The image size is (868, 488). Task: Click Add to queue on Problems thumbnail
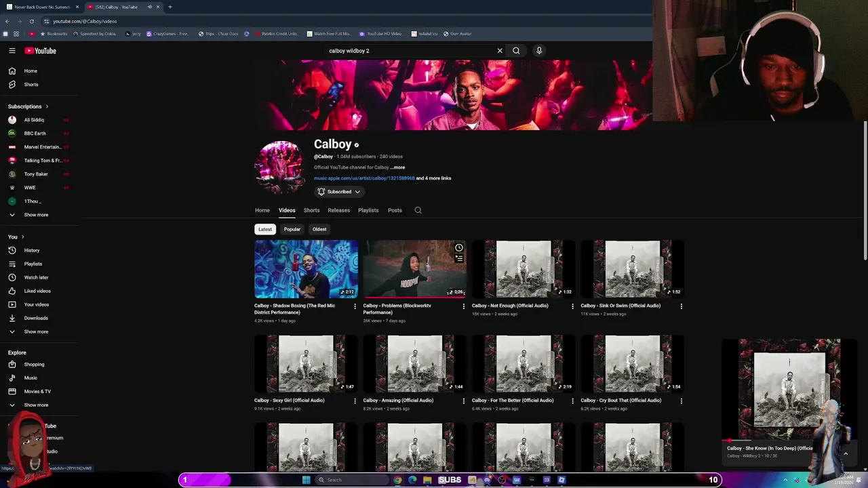[459, 258]
